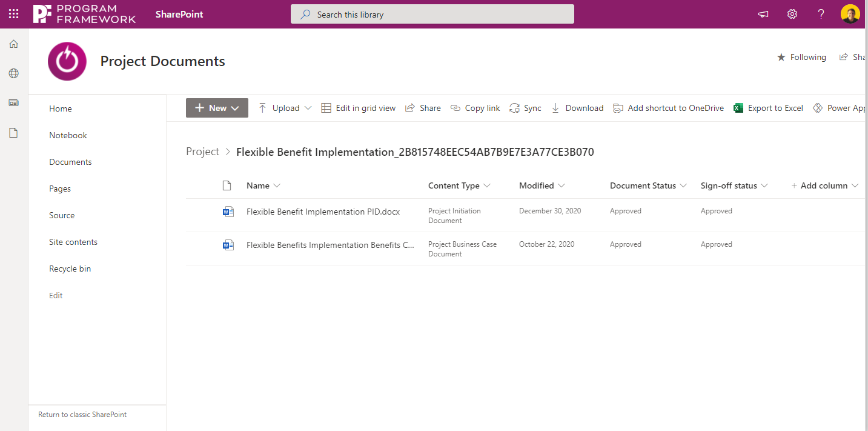Click the Search this library field
The image size is (868, 431).
point(432,14)
